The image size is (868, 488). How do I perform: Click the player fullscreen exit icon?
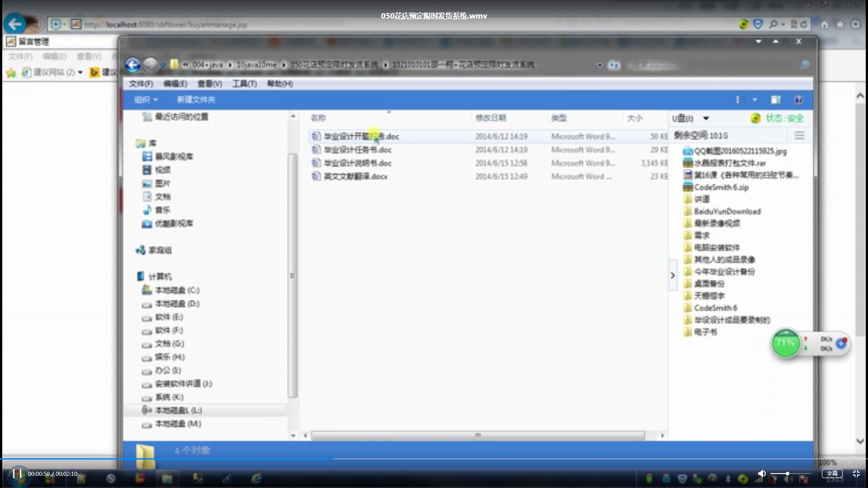coord(856,474)
